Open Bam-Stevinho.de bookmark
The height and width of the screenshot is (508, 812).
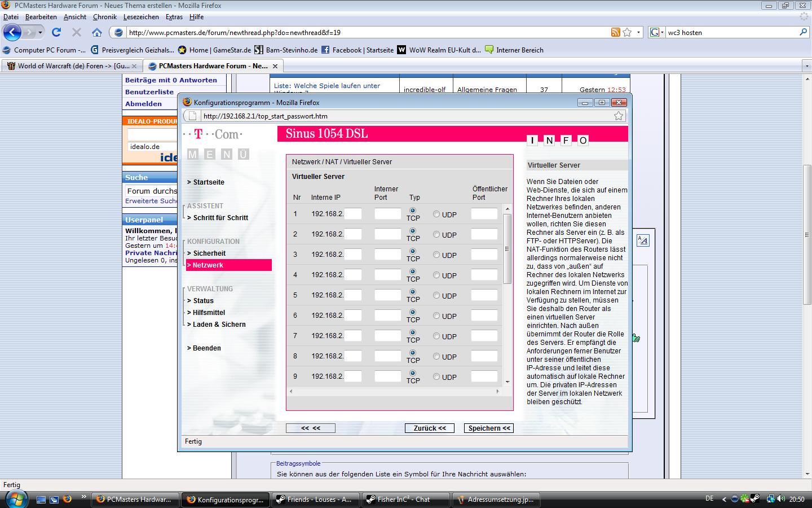[286, 50]
